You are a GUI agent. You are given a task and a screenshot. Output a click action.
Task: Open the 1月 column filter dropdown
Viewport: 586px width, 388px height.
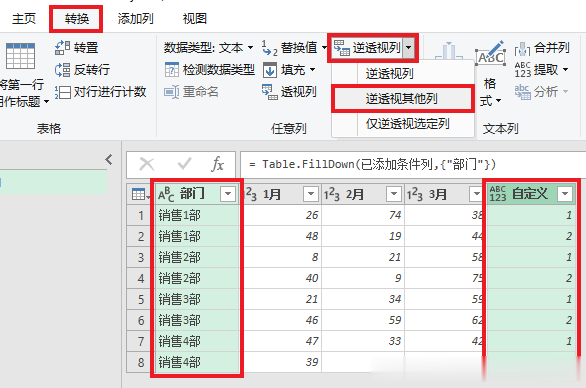coord(311,194)
